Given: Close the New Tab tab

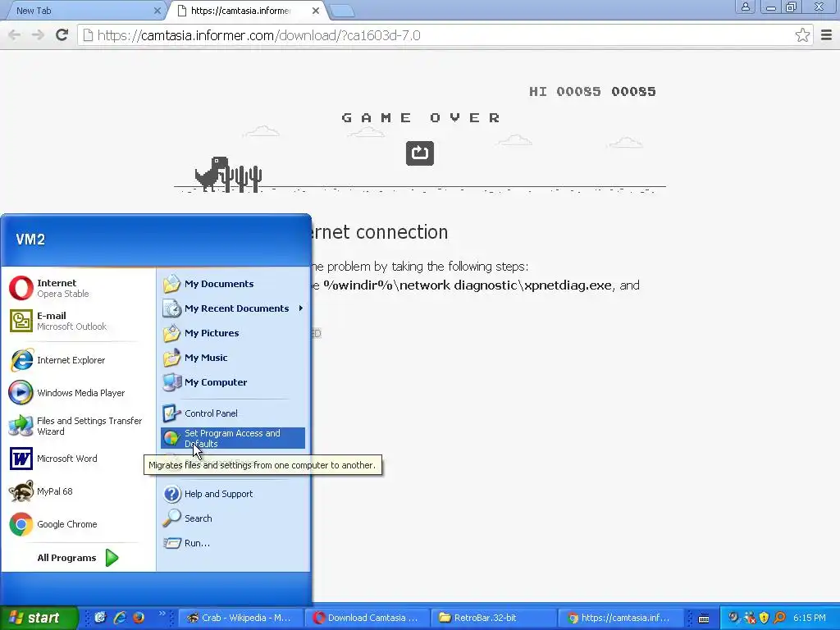Looking at the screenshot, I should 157,11.
